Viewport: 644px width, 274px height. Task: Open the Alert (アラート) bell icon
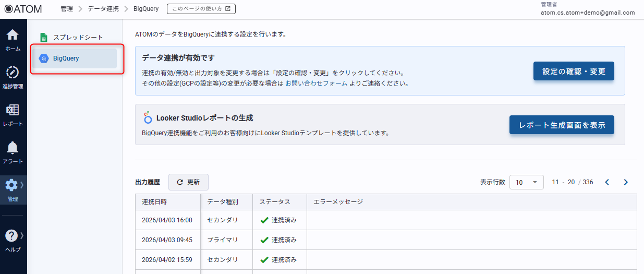13,152
